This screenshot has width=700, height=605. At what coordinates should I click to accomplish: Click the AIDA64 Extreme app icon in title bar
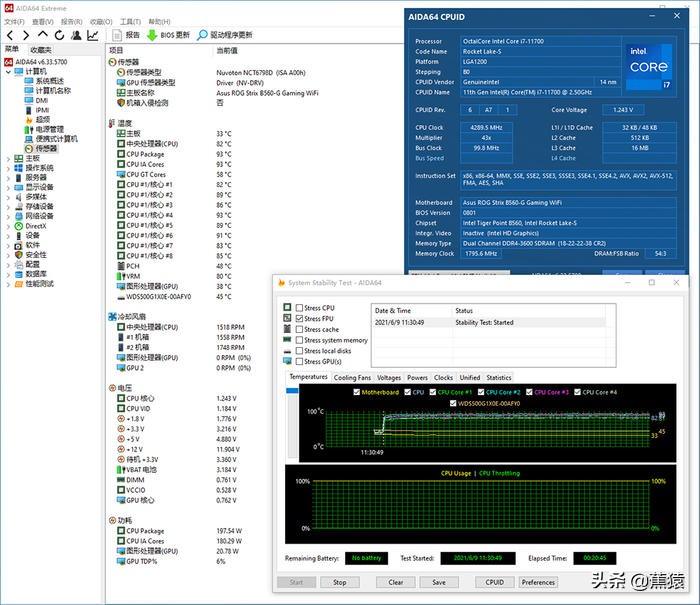[8, 8]
